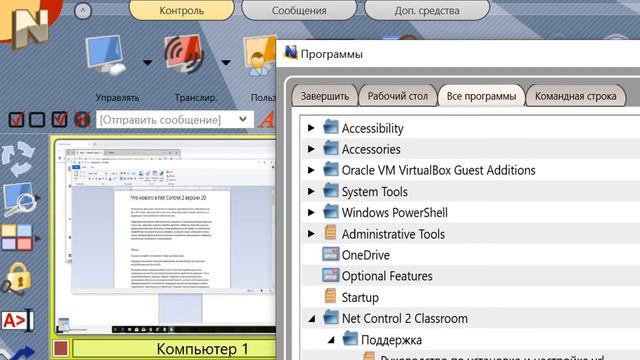Select the Компьютер 1 screen thumbnail

click(166, 236)
